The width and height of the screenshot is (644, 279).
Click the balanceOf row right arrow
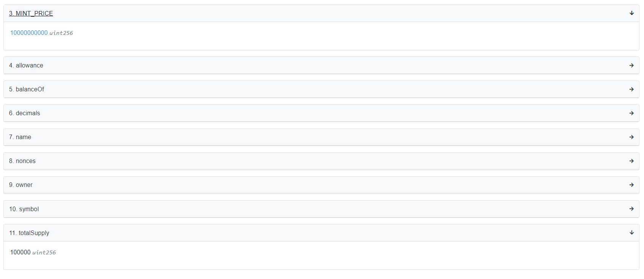tap(631, 89)
